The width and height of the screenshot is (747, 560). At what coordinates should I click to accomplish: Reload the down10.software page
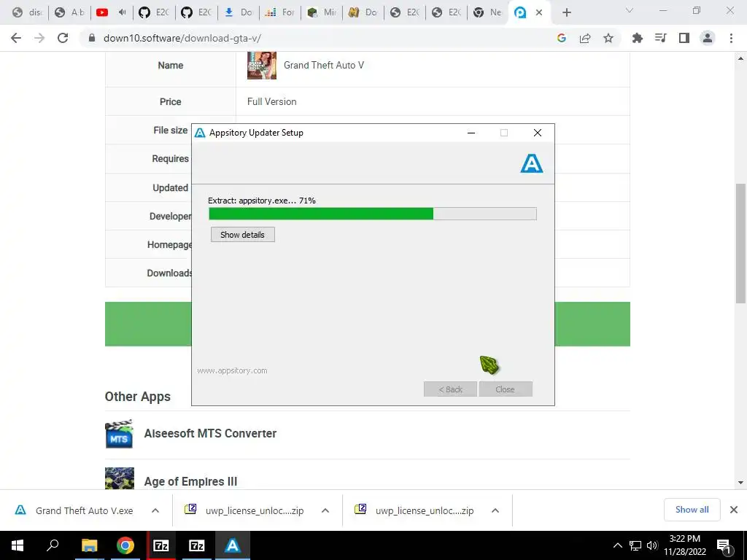[63, 38]
